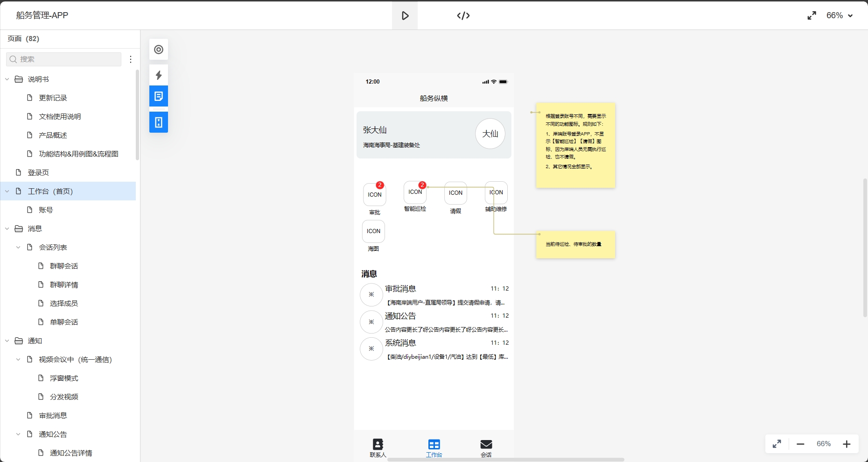Click the 张大仙 user name card

pos(434,135)
